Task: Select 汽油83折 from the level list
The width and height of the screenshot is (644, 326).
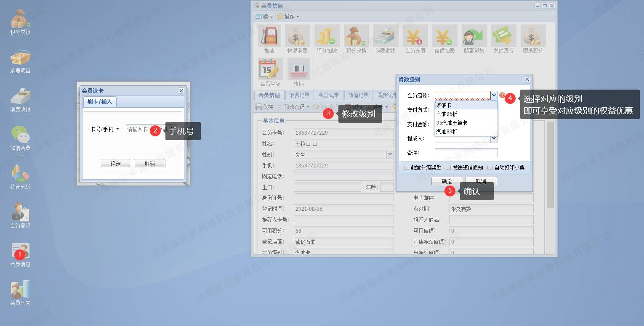Action: point(466,132)
